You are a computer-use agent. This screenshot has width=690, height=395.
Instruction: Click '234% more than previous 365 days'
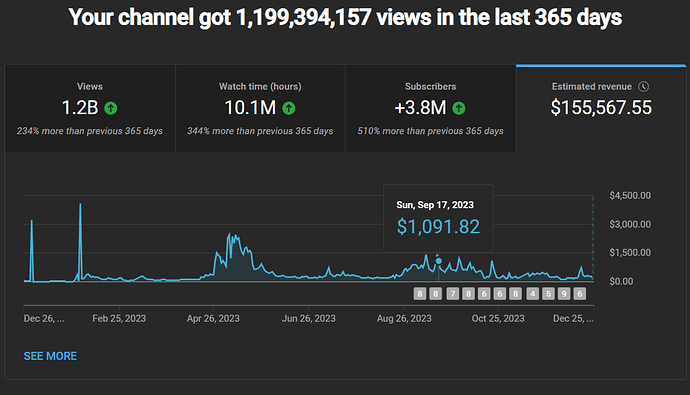coord(90,131)
